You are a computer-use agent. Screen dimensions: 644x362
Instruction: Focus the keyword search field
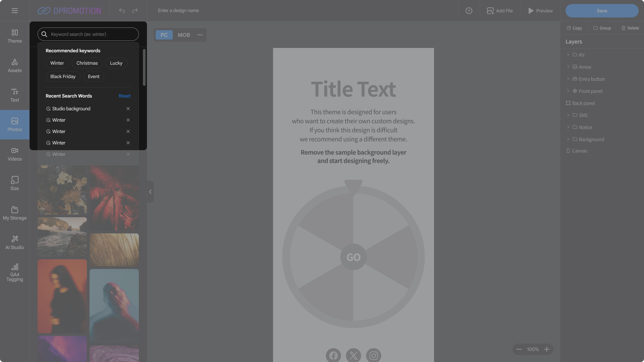88,34
